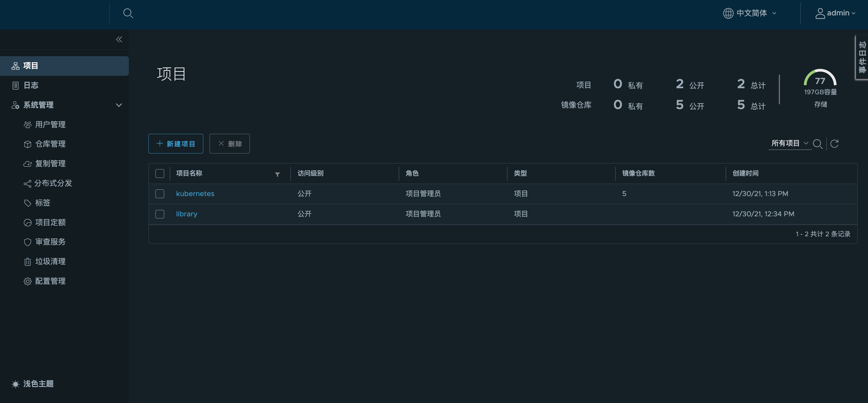Click the 分布式分发 share icon

pos(28,183)
